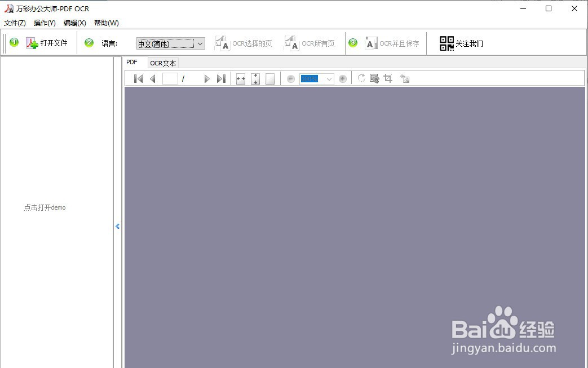Collapse the left panel with blue arrow
This screenshot has width=588, height=368.
point(117,226)
